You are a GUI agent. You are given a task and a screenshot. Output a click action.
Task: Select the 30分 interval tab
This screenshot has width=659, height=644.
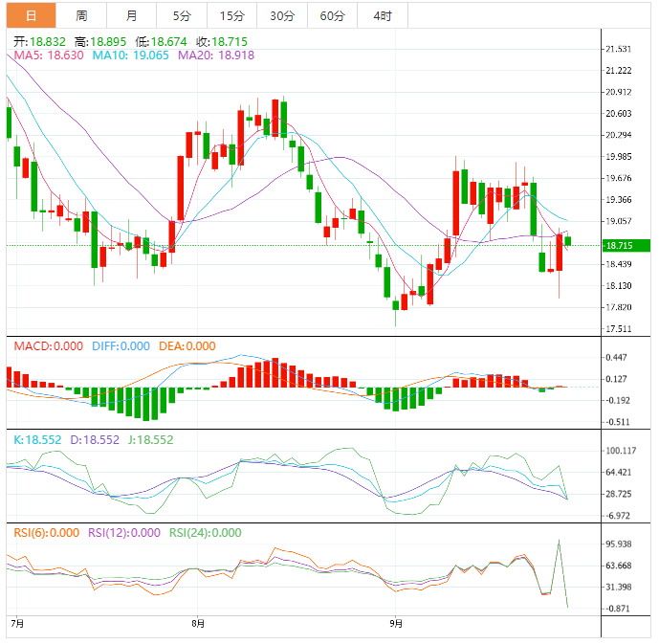[x=282, y=15]
